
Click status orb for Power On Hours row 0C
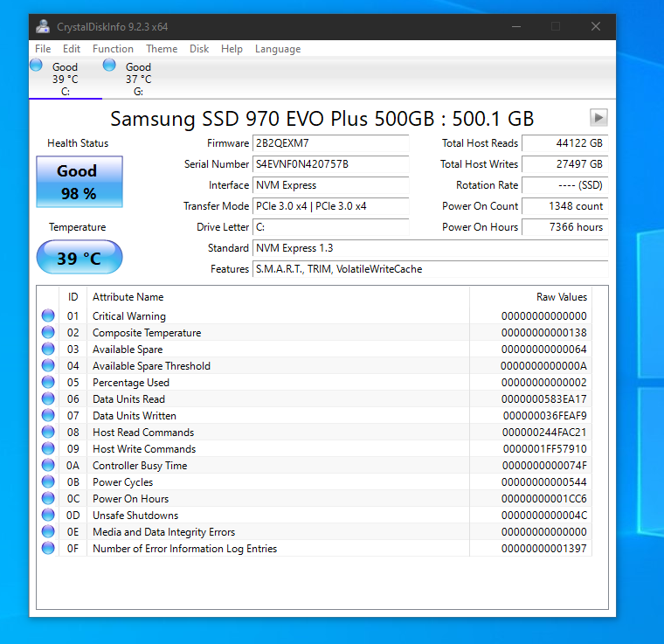point(48,498)
